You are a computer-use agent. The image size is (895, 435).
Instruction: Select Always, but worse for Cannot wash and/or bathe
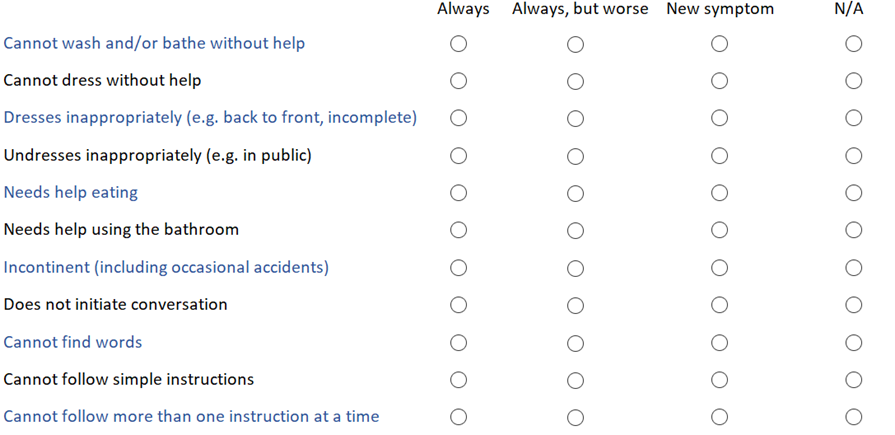(575, 44)
